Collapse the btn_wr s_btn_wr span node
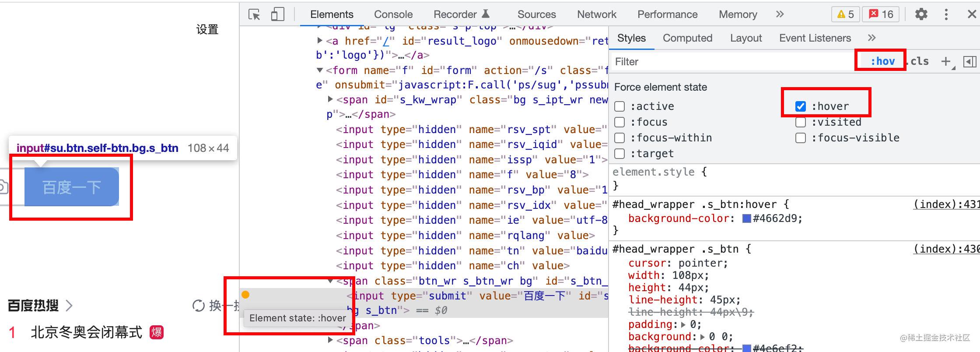Viewport: 980px width, 352px height. (330, 281)
